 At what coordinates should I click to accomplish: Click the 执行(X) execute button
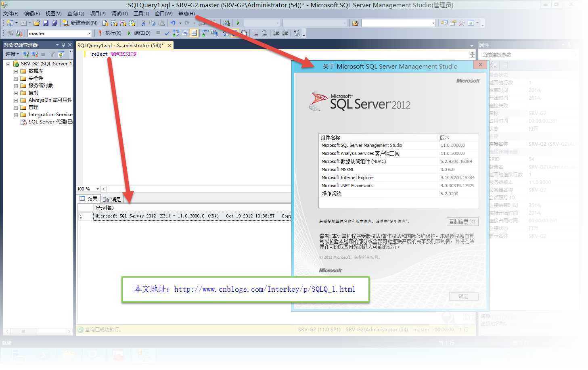109,33
